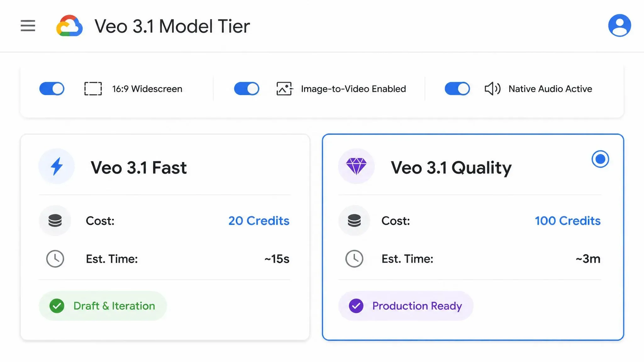Click the native audio speaker icon

[x=492, y=89]
